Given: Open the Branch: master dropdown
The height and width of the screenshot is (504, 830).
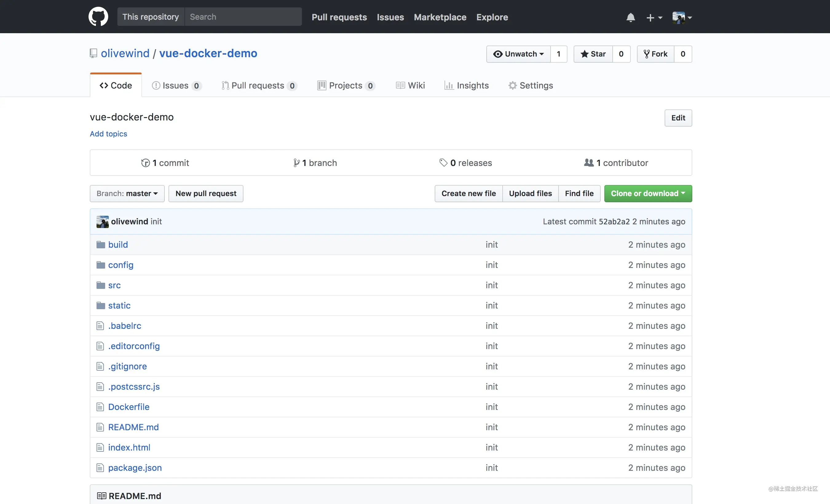Looking at the screenshot, I should tap(127, 194).
